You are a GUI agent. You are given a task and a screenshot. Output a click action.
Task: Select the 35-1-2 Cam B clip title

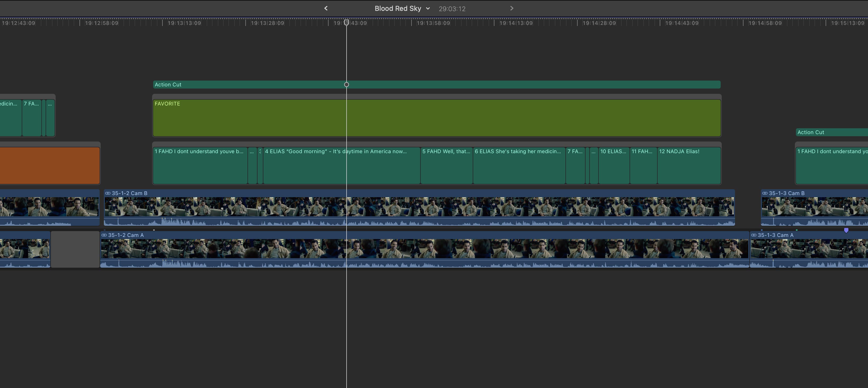129,193
